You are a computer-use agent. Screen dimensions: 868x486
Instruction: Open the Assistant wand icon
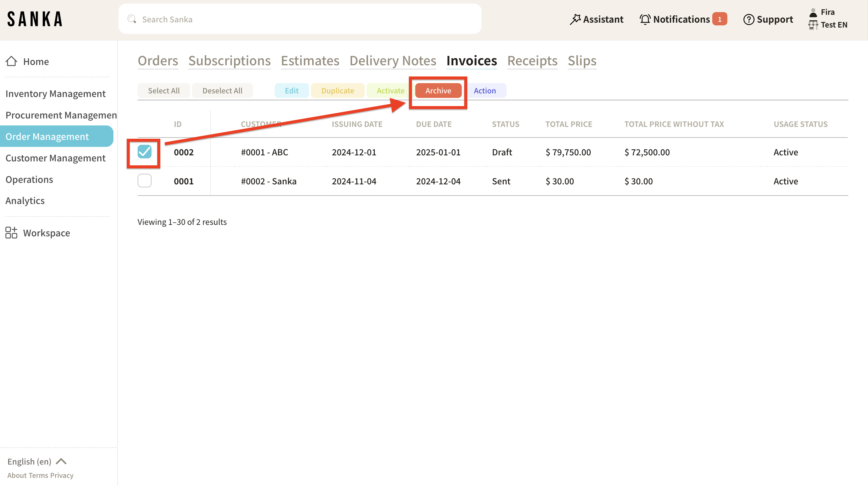(575, 19)
